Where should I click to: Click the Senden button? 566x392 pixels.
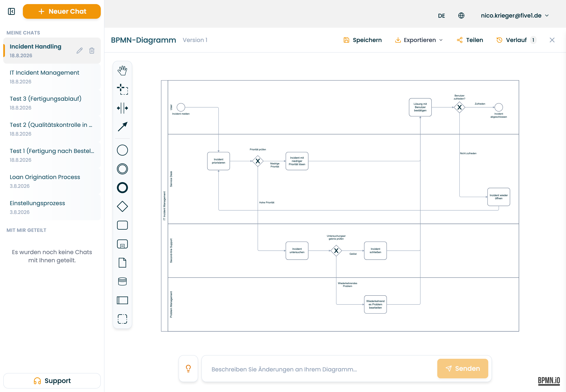463,368
